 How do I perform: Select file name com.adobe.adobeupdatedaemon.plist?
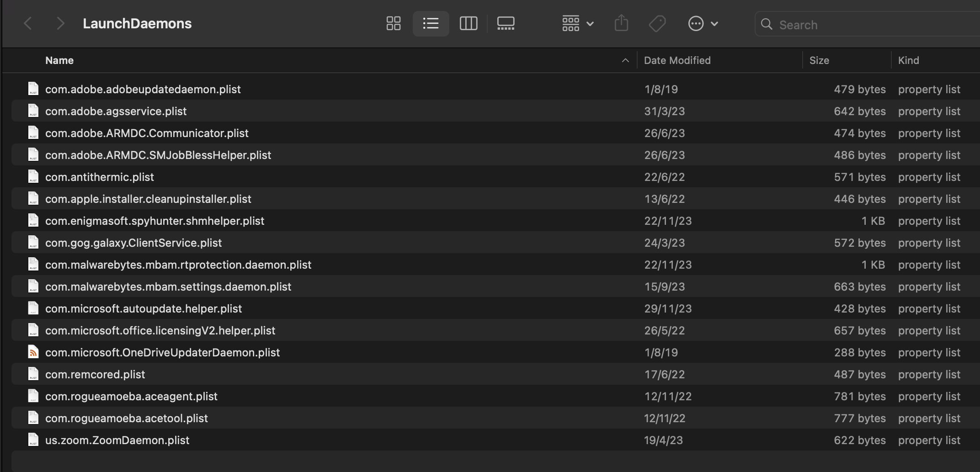tap(143, 89)
